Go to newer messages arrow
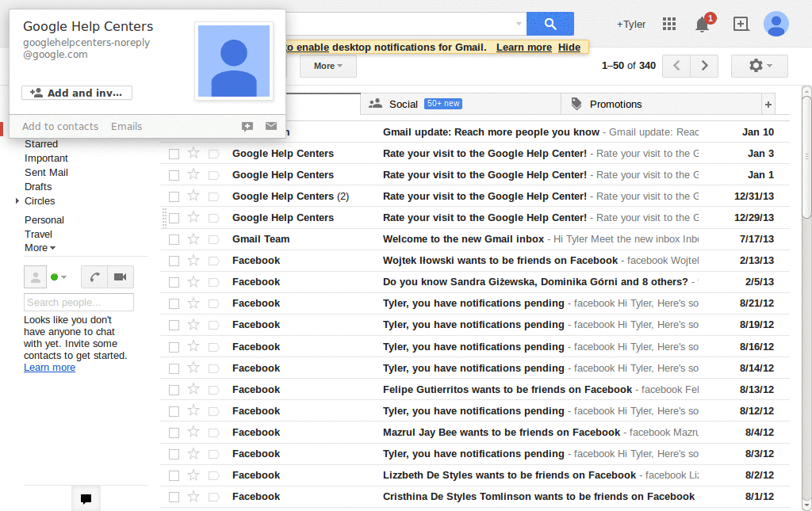This screenshot has height=511, width=812. click(x=676, y=66)
